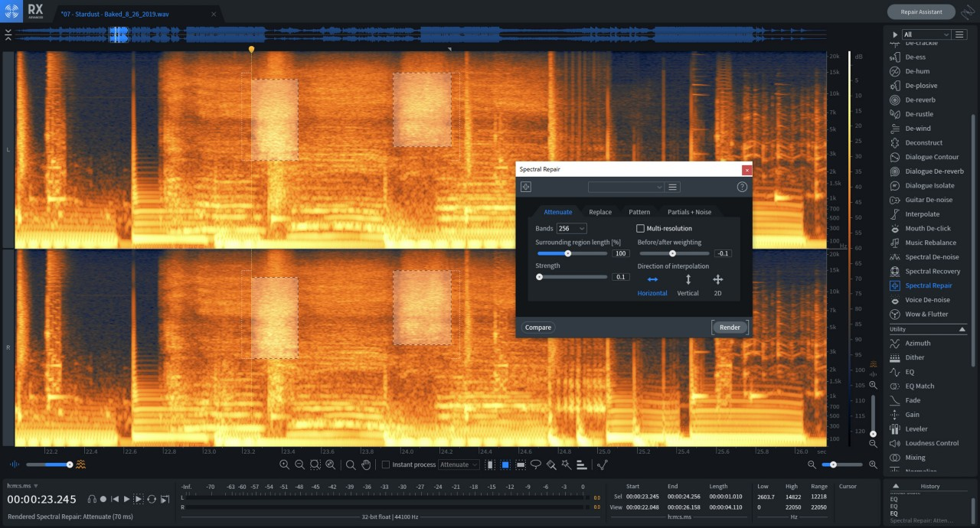Image resolution: width=980 pixels, height=528 pixels.
Task: Select the time selection tool
Action: (x=490, y=464)
